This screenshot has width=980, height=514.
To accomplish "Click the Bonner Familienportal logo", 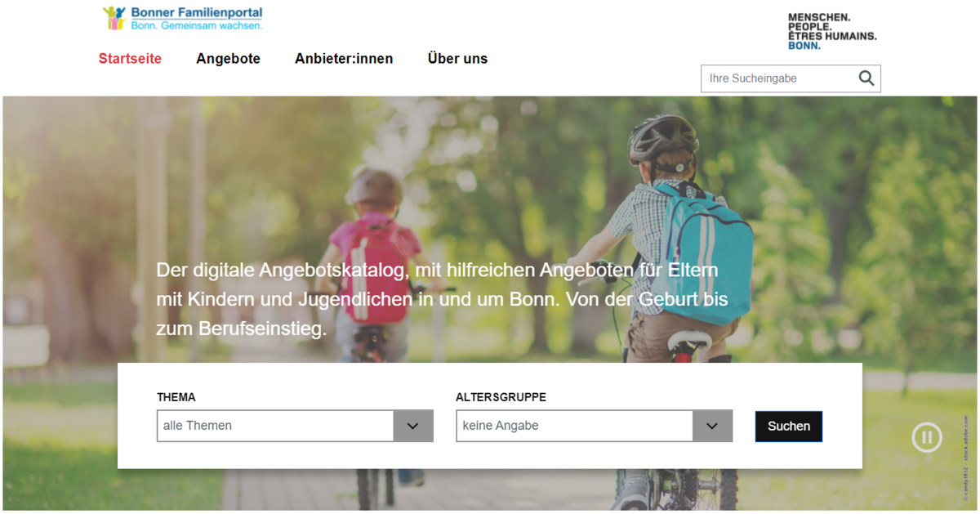I will pos(182,18).
